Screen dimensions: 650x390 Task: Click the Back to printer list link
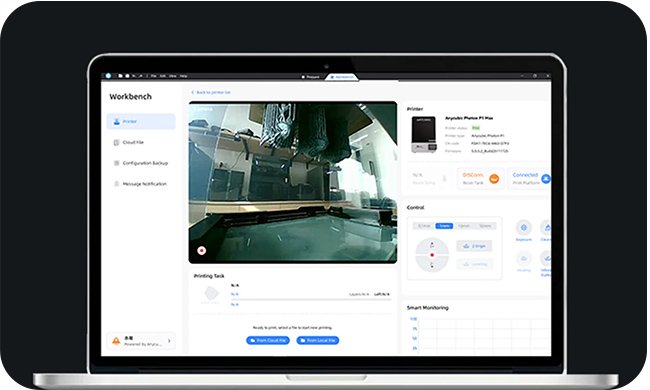(211, 92)
